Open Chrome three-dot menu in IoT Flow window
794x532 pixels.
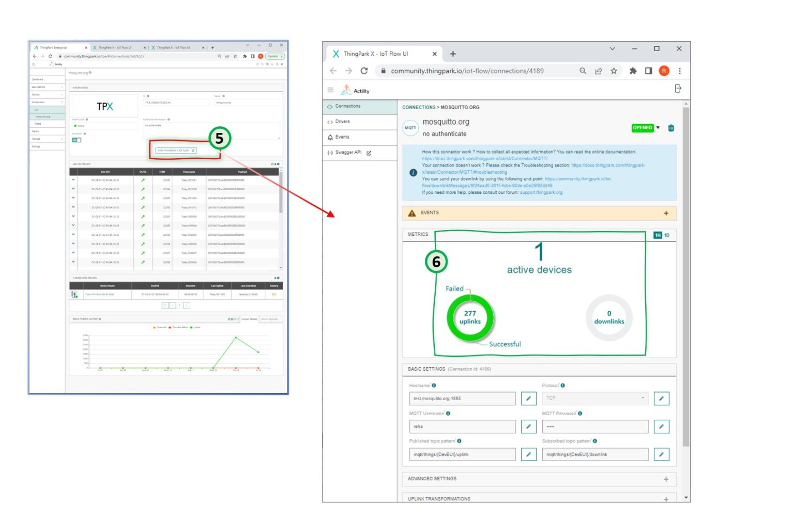point(679,71)
